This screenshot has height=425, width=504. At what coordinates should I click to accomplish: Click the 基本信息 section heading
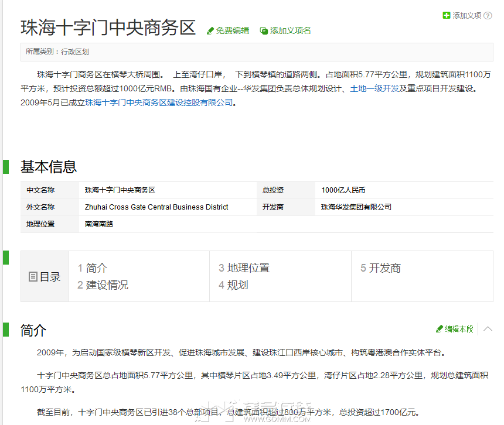pos(49,167)
